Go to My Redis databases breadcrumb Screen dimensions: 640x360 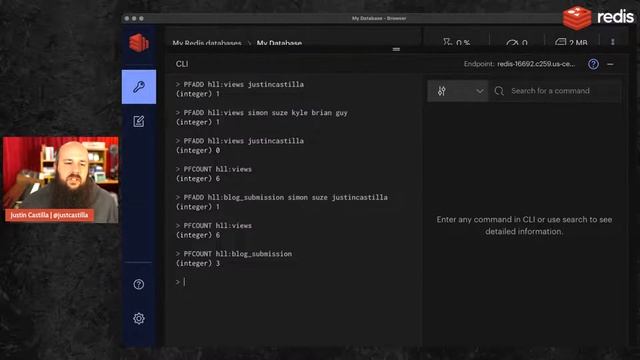click(207, 43)
